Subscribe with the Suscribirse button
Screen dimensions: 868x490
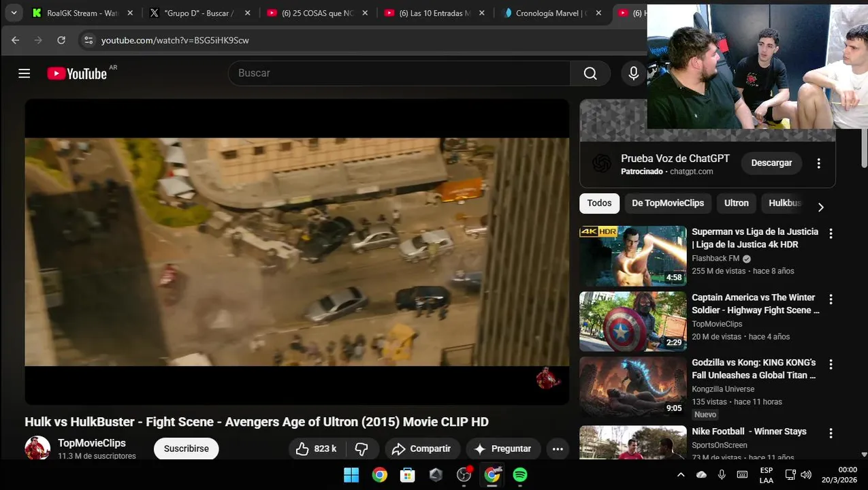pyautogui.click(x=187, y=448)
